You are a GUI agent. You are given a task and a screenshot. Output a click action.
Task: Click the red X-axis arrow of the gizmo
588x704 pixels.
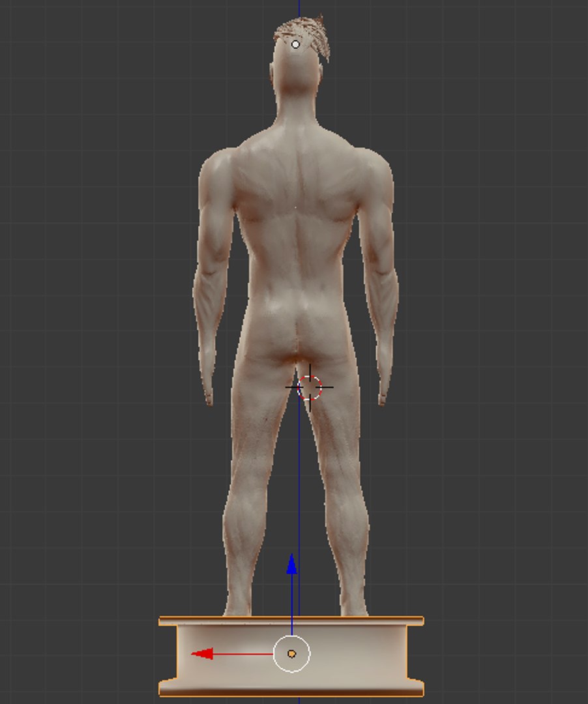[x=203, y=654]
